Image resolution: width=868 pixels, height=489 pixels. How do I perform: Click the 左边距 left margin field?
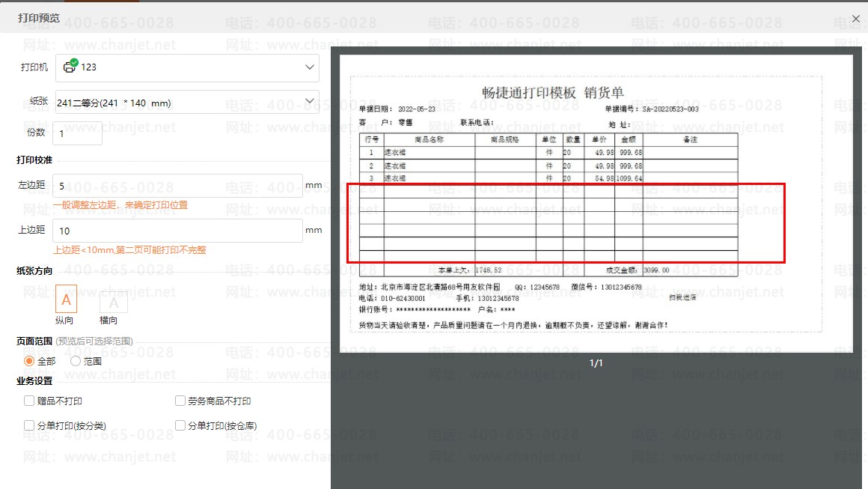click(x=177, y=186)
